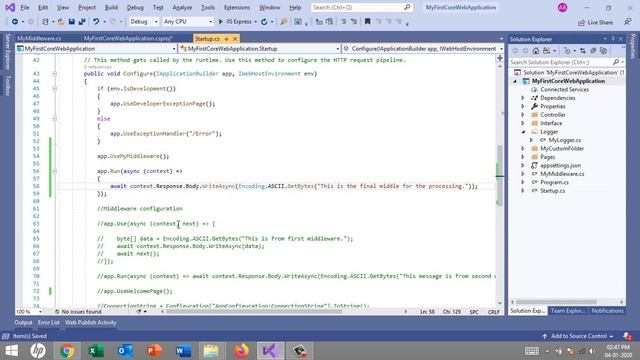Click the search magnifier in title bar
Screen dimensions: 640x360
[x=407, y=7]
